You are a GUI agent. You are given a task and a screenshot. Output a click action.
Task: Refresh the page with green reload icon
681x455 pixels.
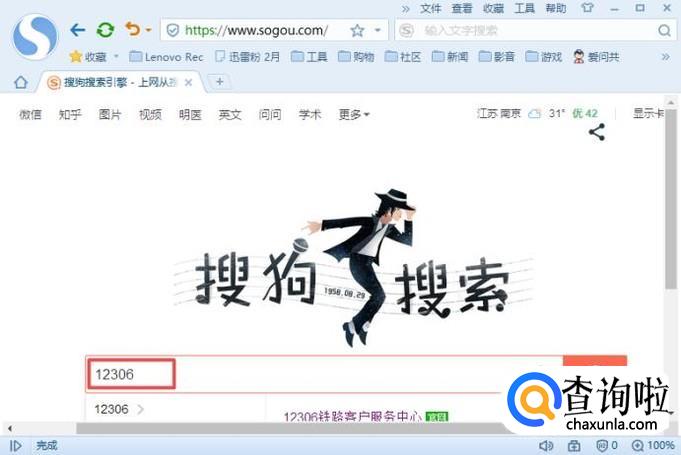click(x=105, y=30)
